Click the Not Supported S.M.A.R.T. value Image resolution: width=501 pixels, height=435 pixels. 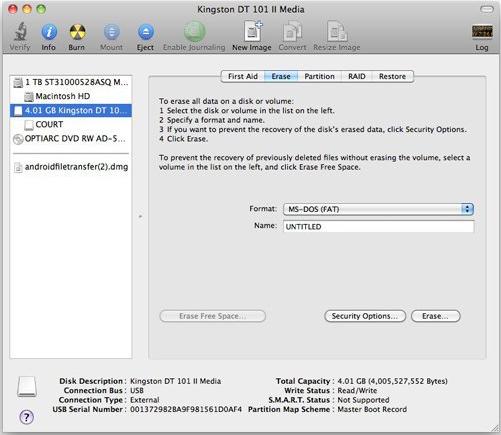click(x=363, y=400)
